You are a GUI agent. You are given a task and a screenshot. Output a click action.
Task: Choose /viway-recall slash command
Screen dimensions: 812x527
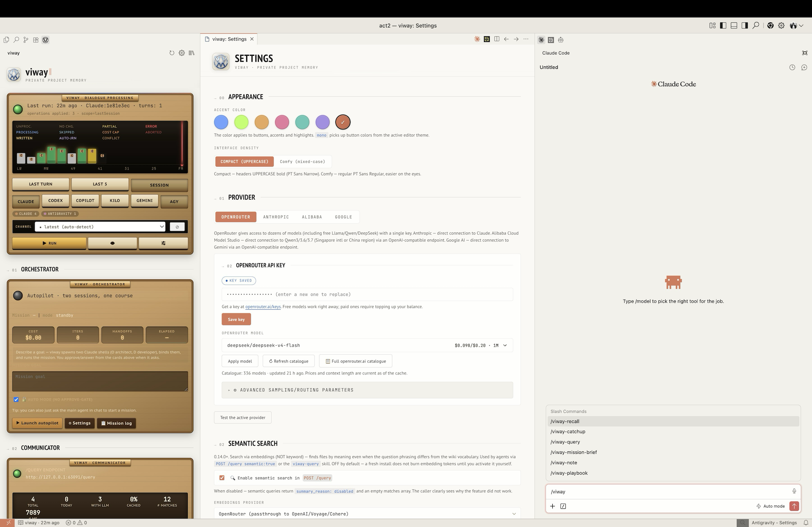coord(673,421)
